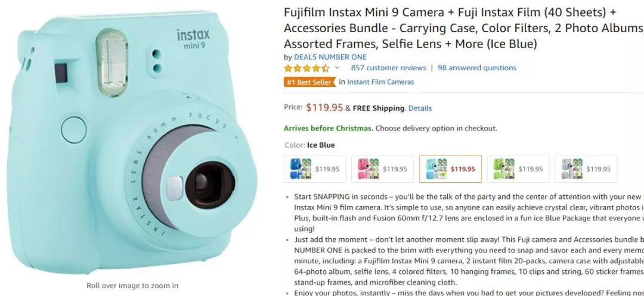The height and width of the screenshot is (296, 644).
Task: Open the 857 customer reviews link
Action: click(x=388, y=68)
